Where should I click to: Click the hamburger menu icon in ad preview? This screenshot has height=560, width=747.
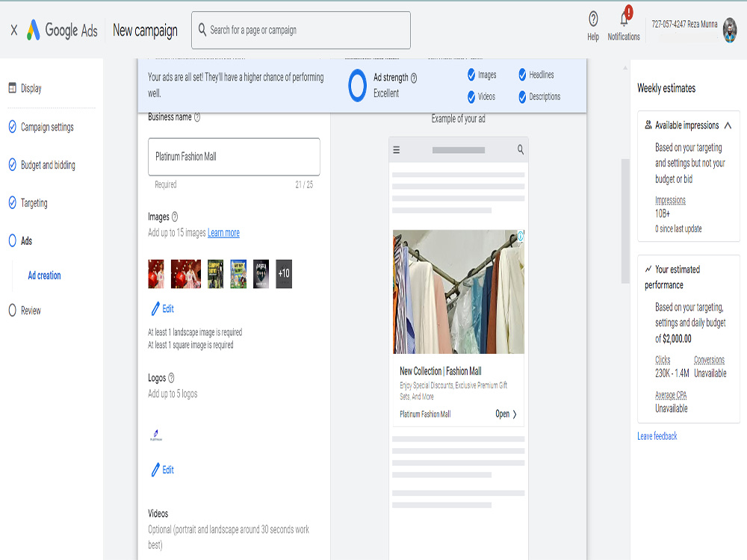(x=397, y=150)
